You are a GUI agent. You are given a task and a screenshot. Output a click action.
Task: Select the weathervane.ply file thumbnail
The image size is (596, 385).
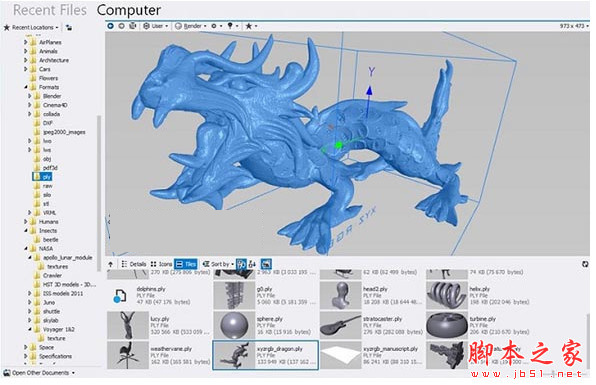[x=127, y=355]
